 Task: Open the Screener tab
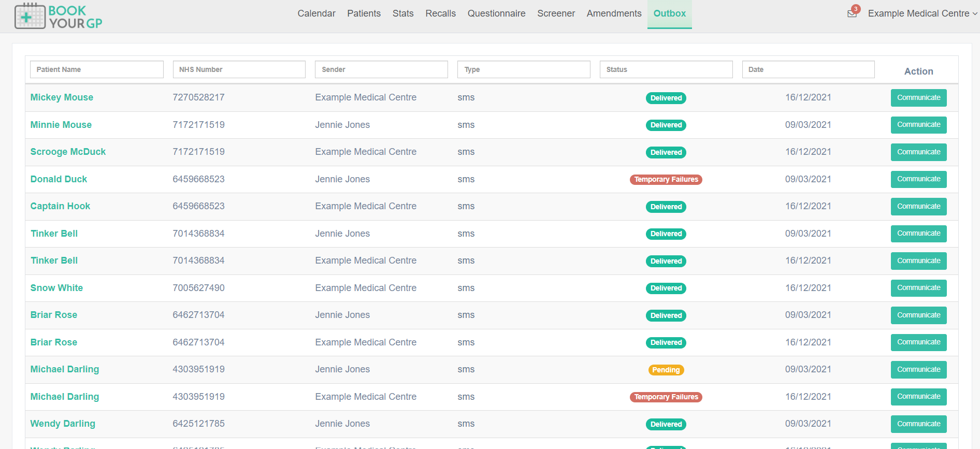556,13
